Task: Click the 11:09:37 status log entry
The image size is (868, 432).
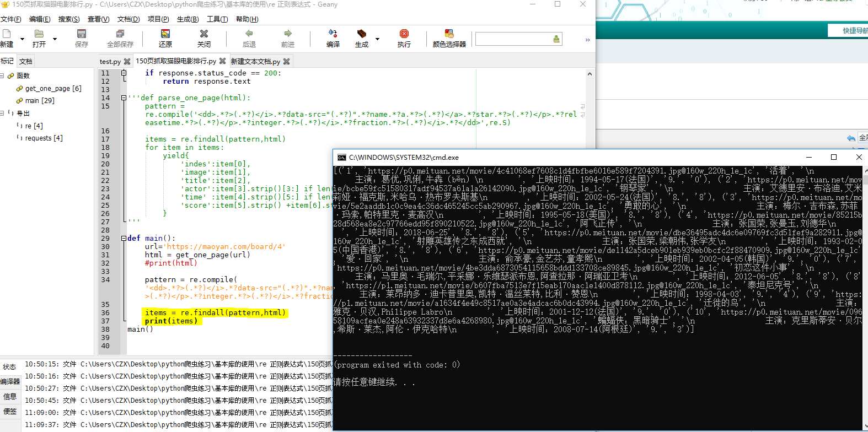Action: (x=178, y=425)
